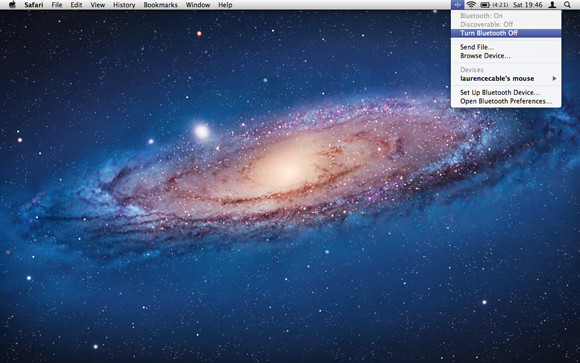Open Bluetooth Preferences… item
This screenshot has width=580, height=363.
(506, 101)
